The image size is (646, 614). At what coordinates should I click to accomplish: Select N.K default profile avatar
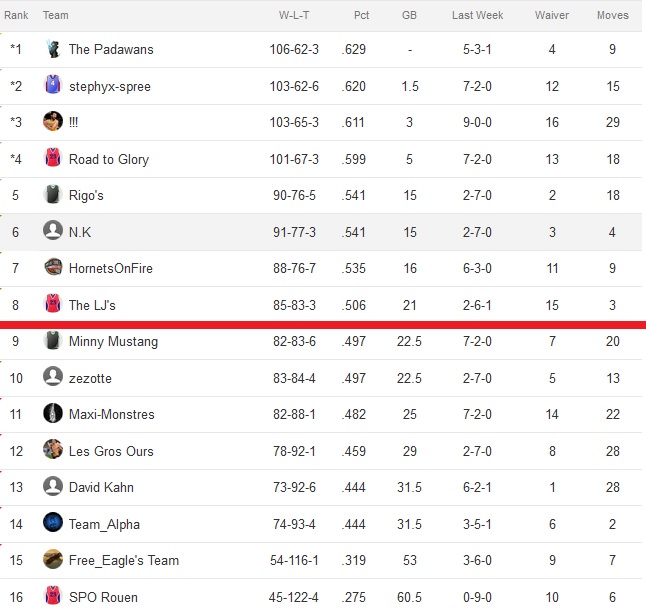tap(53, 230)
